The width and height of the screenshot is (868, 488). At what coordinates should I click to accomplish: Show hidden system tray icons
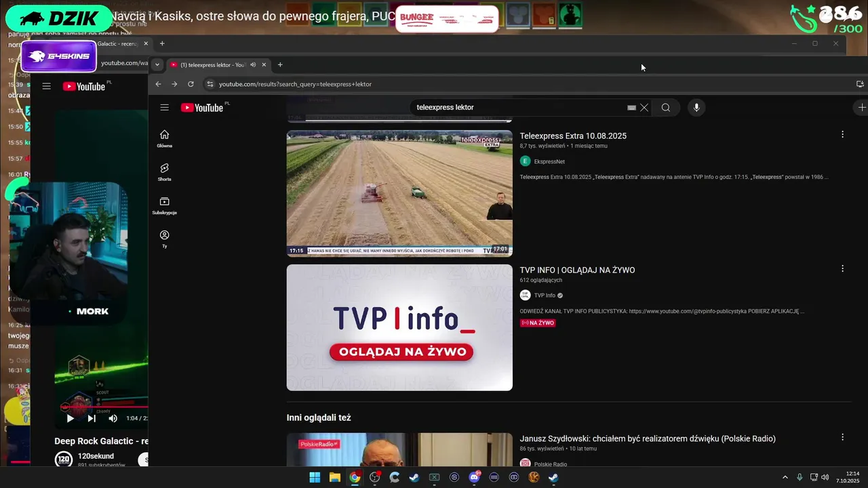(785, 477)
